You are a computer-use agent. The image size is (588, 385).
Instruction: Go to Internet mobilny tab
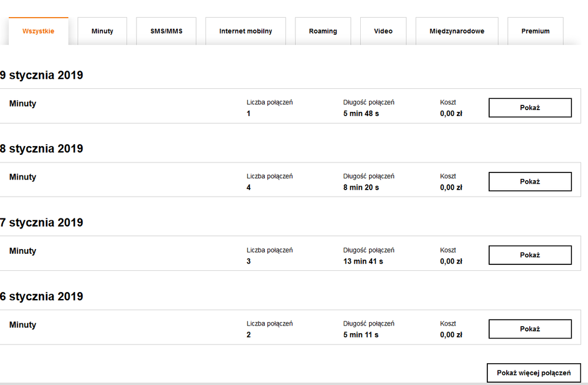pos(245,31)
